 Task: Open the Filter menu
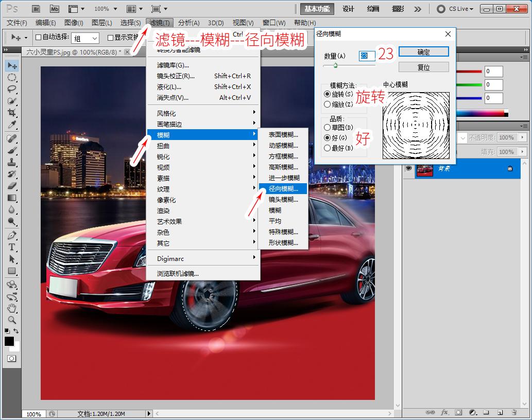pos(160,23)
